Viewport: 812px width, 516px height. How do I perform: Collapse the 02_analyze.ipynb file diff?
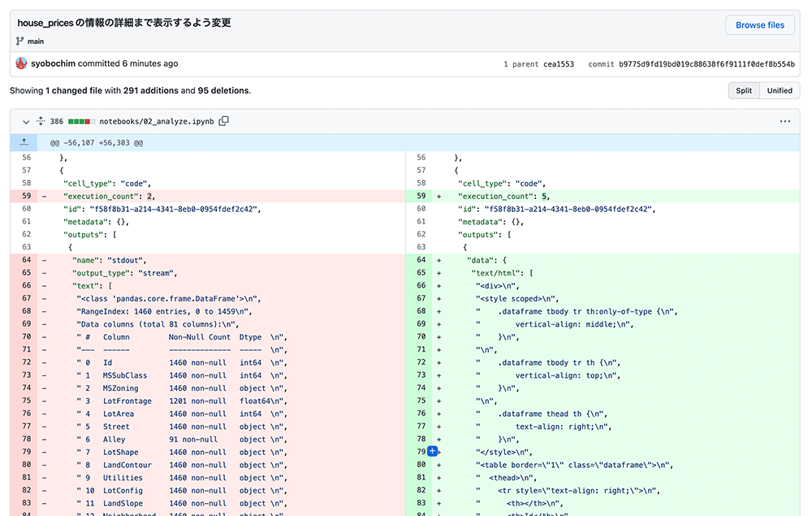point(26,122)
